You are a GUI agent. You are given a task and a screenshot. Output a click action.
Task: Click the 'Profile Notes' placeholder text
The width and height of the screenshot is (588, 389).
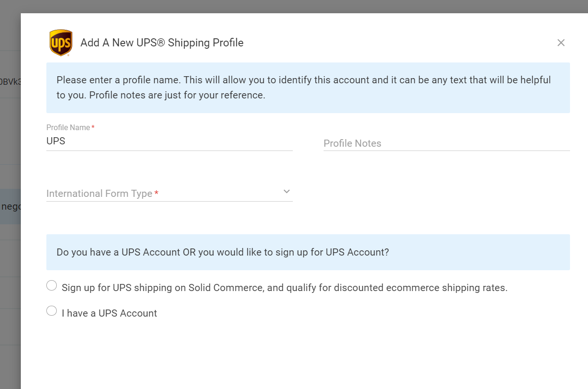coord(352,143)
